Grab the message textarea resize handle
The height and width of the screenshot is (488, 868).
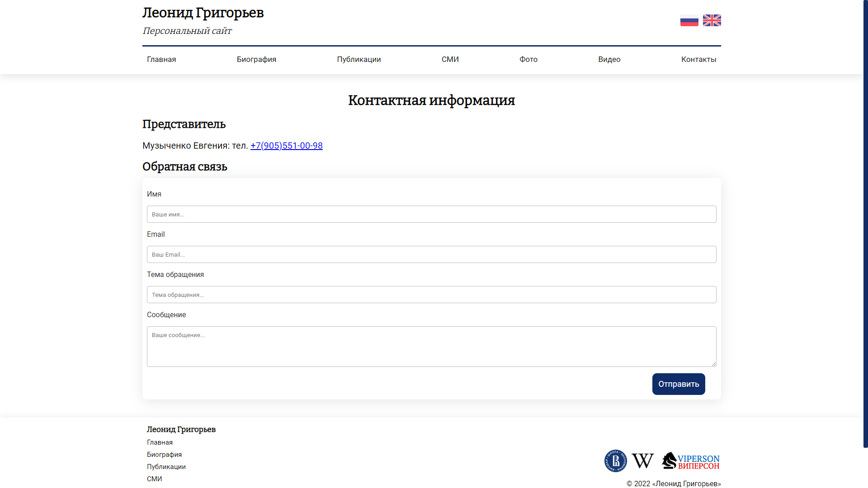714,364
